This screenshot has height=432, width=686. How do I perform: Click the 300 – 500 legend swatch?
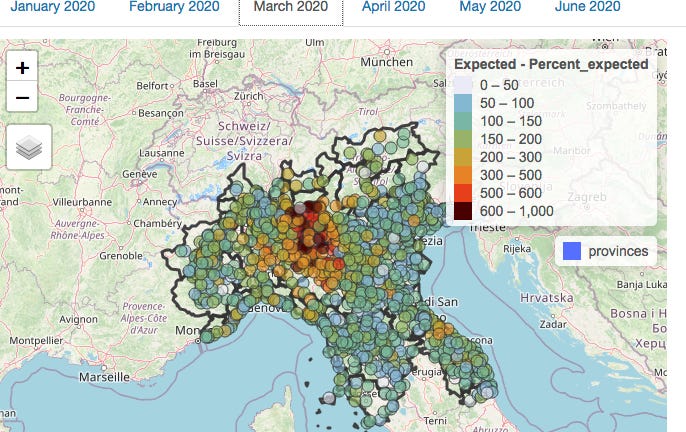coord(463,175)
